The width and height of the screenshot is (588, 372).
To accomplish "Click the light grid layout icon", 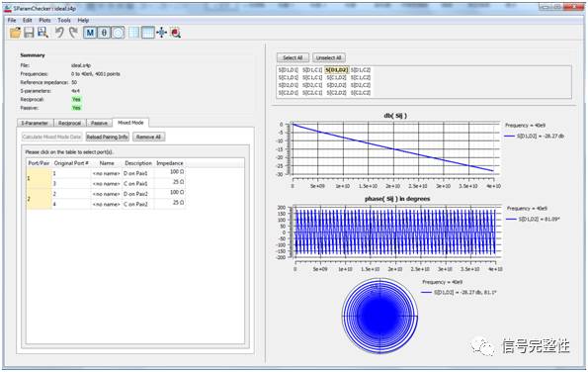I will click(133, 33).
